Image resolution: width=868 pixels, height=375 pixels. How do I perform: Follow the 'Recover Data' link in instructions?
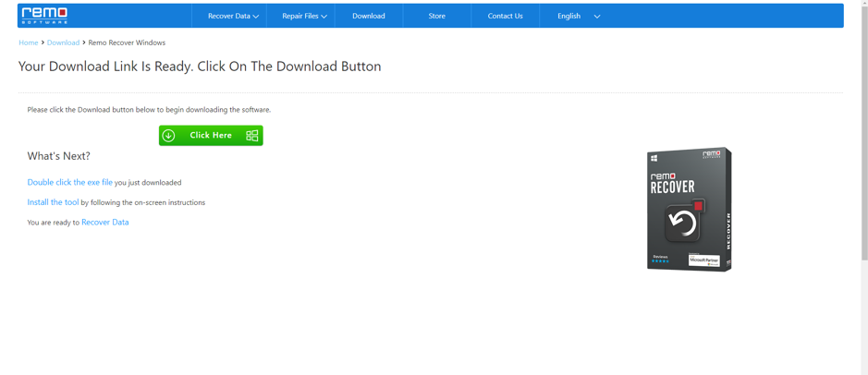pyautogui.click(x=105, y=223)
